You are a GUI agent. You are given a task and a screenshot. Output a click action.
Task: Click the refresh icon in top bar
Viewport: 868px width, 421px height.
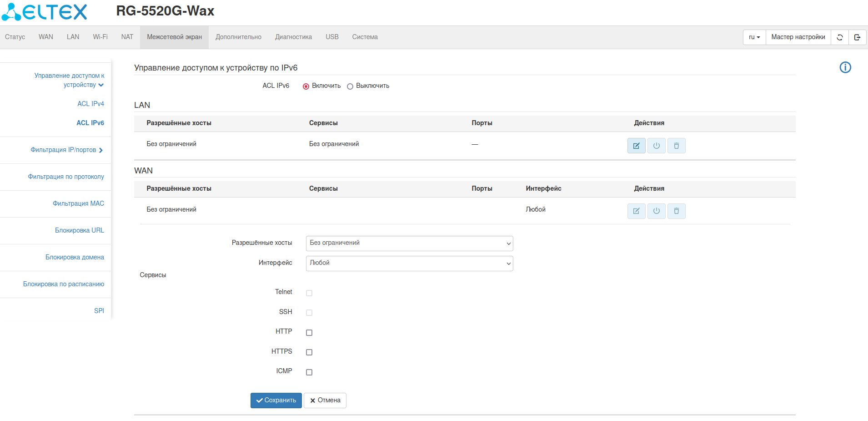(x=839, y=37)
